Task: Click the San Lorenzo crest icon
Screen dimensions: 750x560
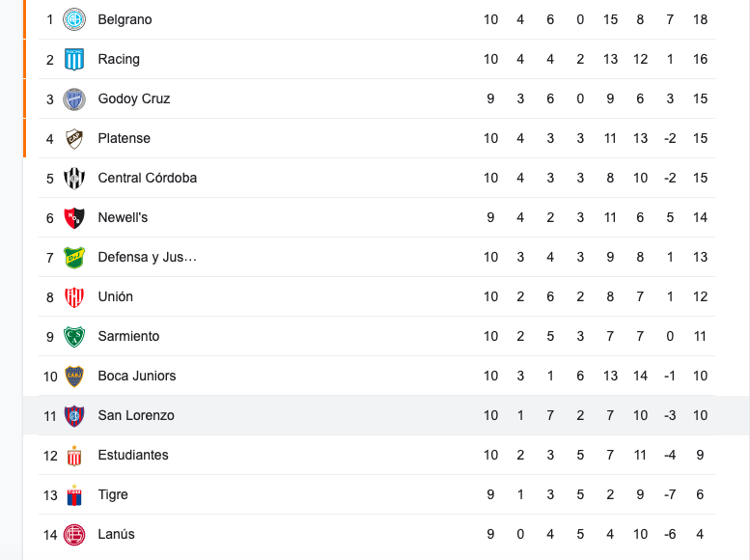Action: click(74, 416)
